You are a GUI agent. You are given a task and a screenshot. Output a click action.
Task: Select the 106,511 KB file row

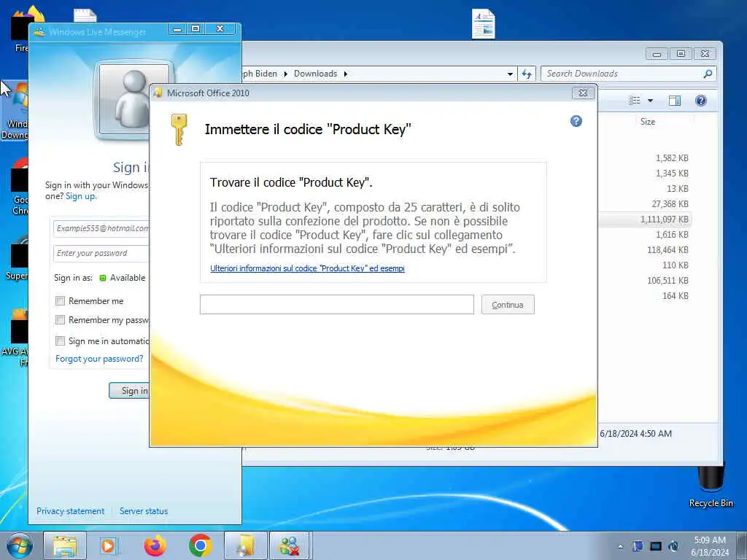tap(646, 281)
